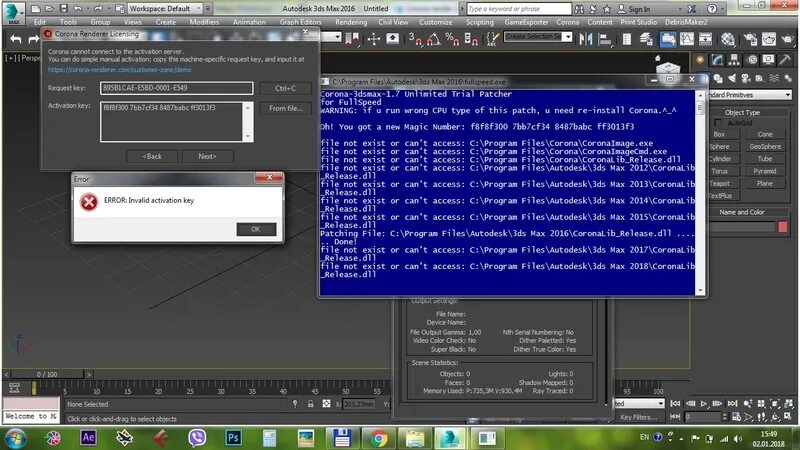Toggle the Isolate Selection lightbulb icon
The height and width of the screenshot is (450, 800).
click(295, 404)
